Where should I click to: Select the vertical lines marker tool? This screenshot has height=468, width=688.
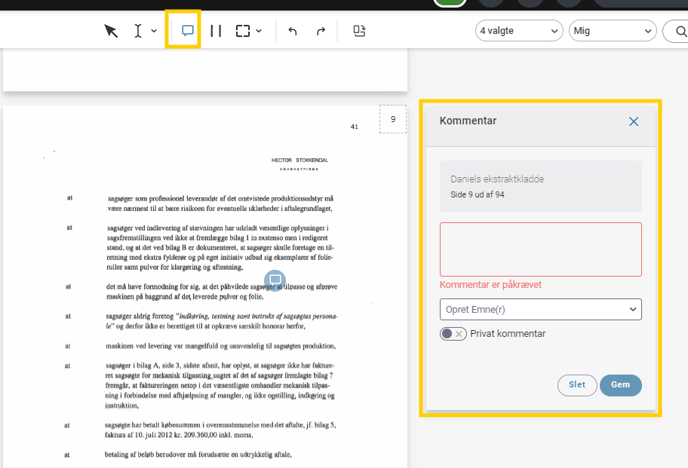point(215,31)
